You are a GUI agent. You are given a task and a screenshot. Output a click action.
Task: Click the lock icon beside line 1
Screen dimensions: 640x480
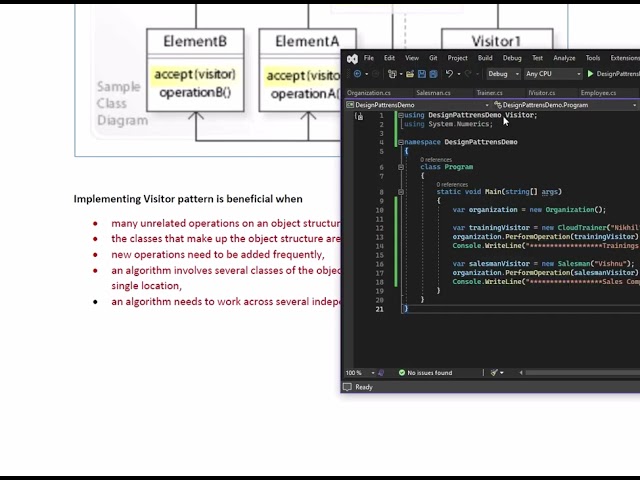pos(359,116)
